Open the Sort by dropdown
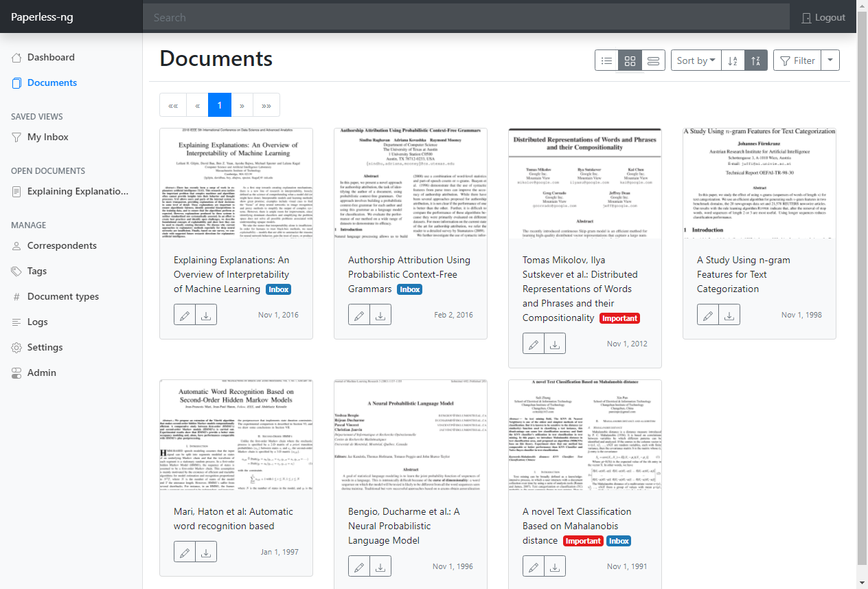 (x=696, y=60)
